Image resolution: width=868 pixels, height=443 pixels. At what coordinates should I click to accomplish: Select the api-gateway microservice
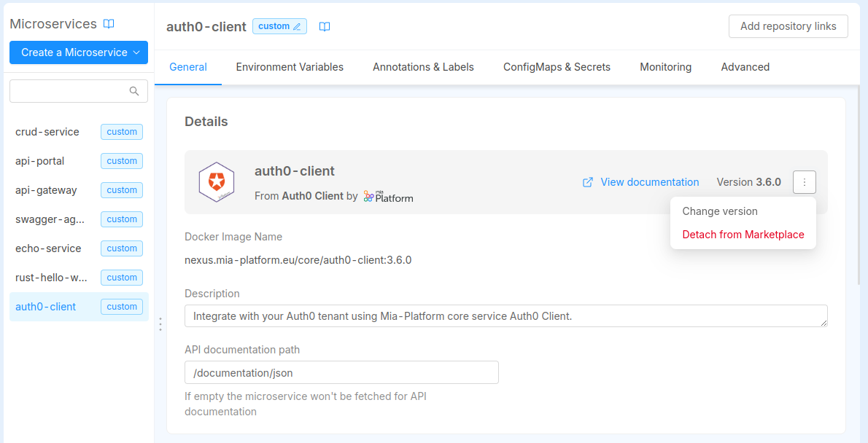[x=44, y=190]
